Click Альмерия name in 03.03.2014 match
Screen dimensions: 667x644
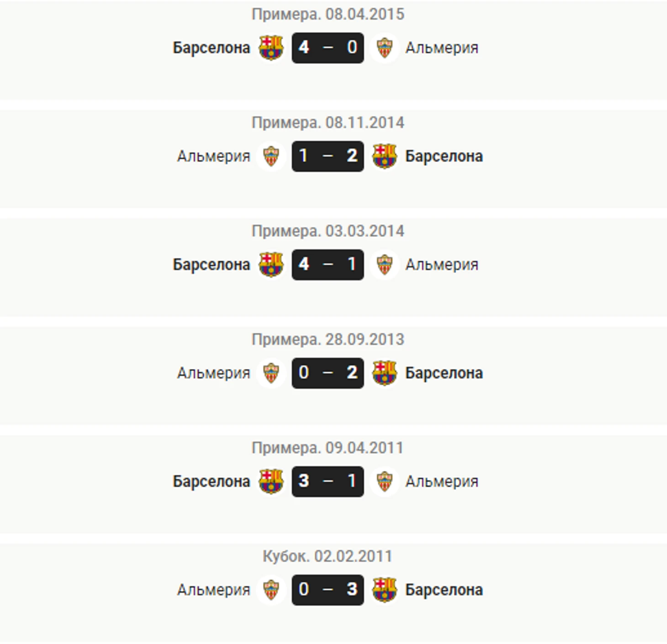[442, 265]
